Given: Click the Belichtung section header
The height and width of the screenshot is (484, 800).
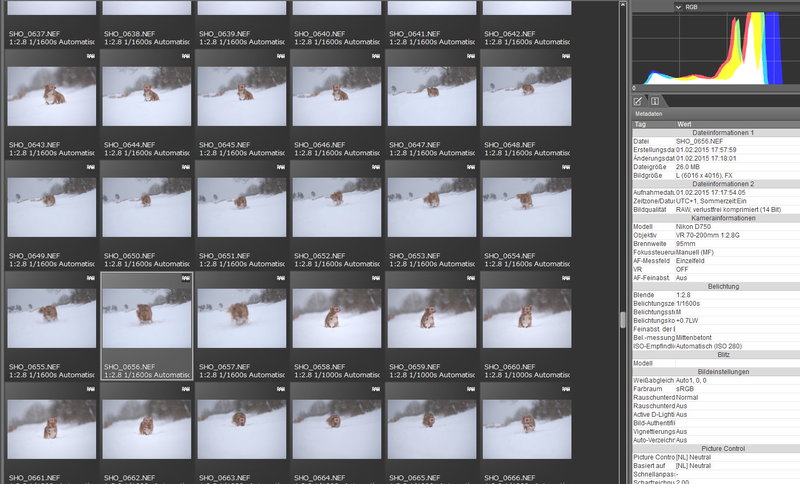Looking at the screenshot, I should 723,286.
